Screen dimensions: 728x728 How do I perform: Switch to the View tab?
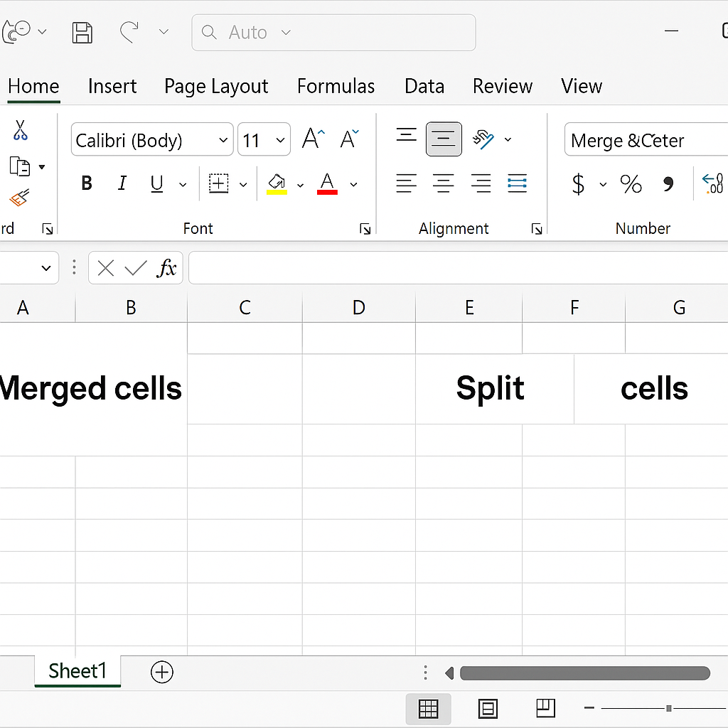click(582, 86)
